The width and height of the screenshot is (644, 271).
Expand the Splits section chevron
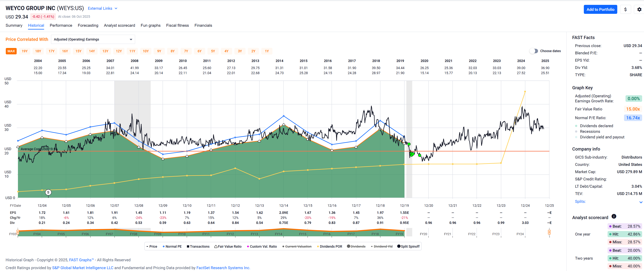point(640,202)
